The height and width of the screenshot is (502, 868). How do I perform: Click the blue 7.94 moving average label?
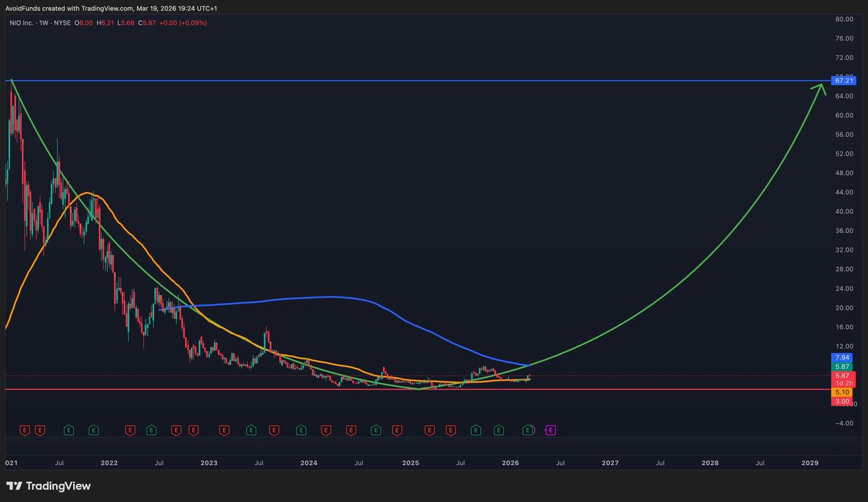(842, 358)
